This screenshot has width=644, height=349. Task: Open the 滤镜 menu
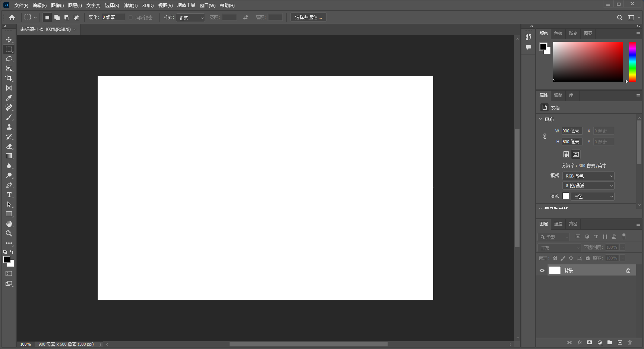point(130,5)
